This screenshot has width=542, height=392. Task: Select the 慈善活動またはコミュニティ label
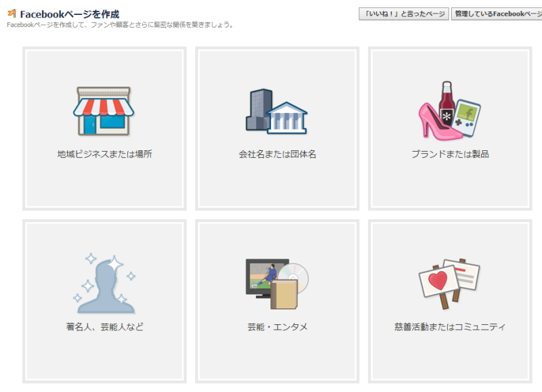450,327
